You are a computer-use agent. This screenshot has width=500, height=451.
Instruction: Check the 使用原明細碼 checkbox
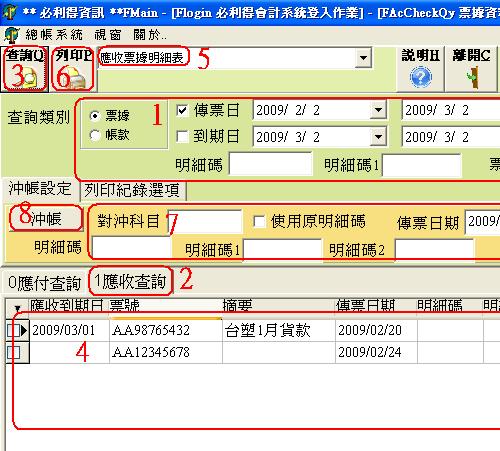tap(259, 221)
